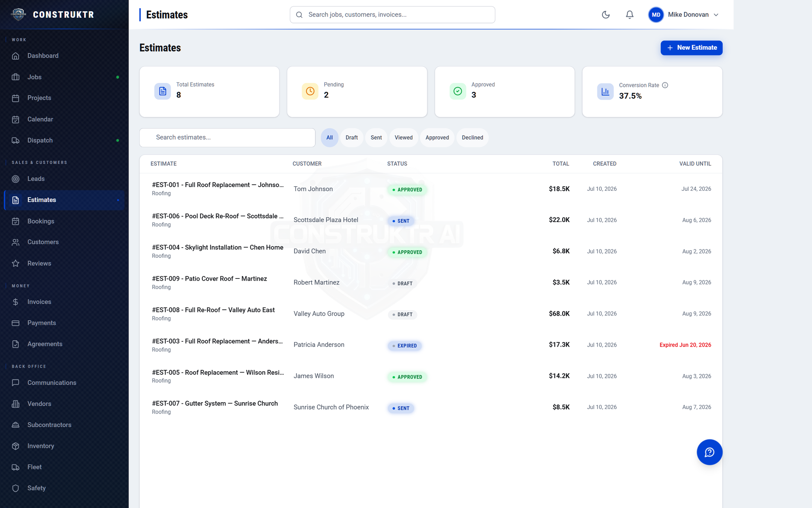The image size is (812, 508).
Task: Click the Fleet truck icon
Action: point(15,467)
